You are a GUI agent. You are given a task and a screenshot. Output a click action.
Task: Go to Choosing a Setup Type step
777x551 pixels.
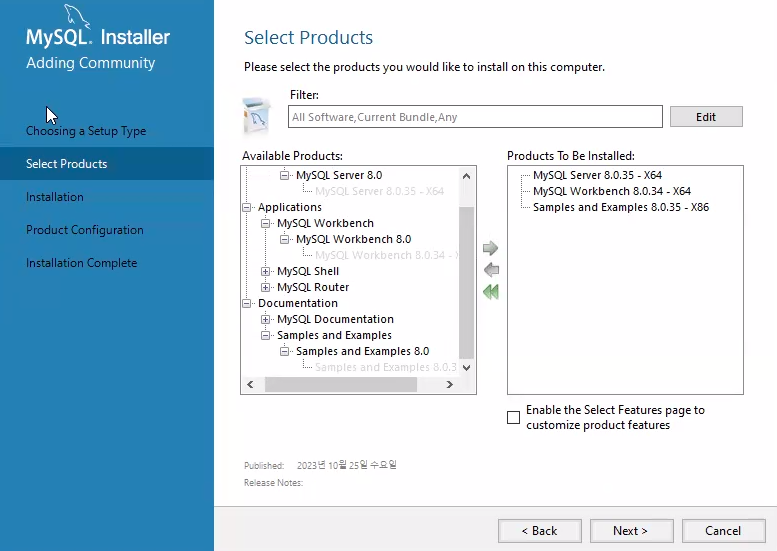click(86, 131)
